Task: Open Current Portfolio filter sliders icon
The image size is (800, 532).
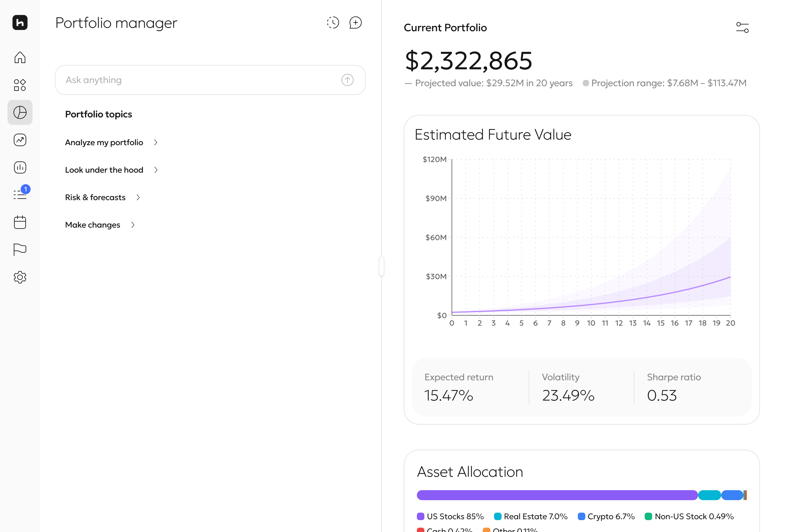Action: (742, 27)
